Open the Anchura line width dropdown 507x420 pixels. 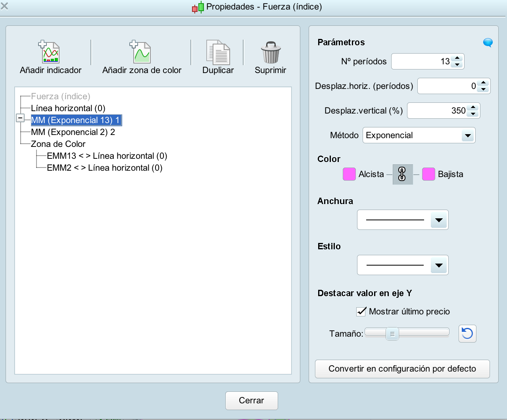click(403, 220)
